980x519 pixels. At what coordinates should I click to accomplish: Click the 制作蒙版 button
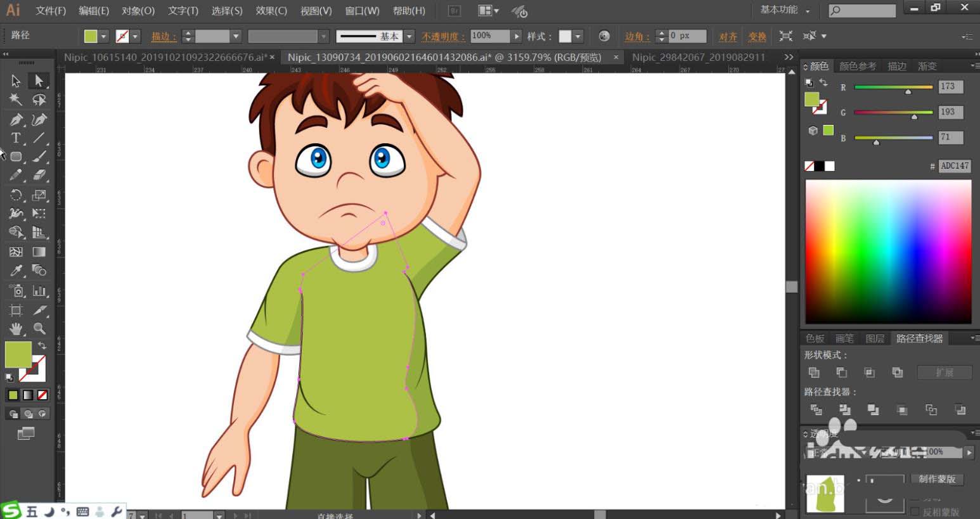937,479
